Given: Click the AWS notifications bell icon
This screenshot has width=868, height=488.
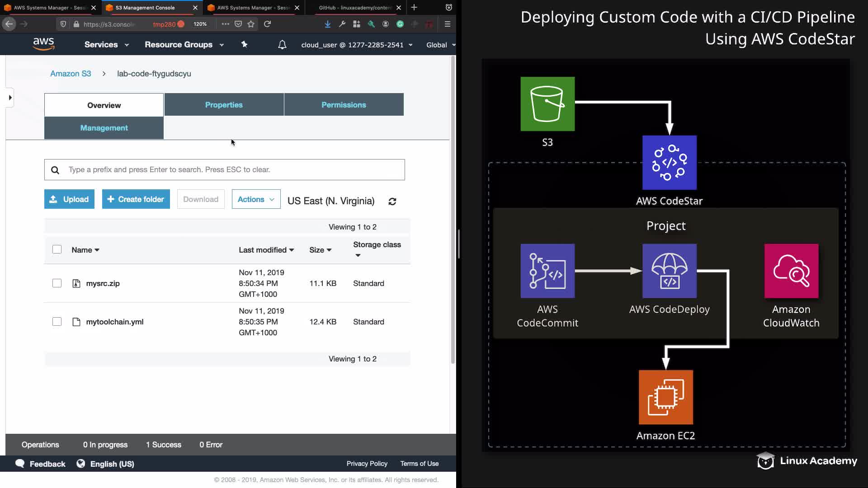Looking at the screenshot, I should (x=282, y=45).
